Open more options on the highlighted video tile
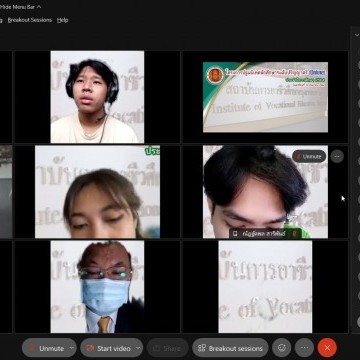 click(x=337, y=156)
